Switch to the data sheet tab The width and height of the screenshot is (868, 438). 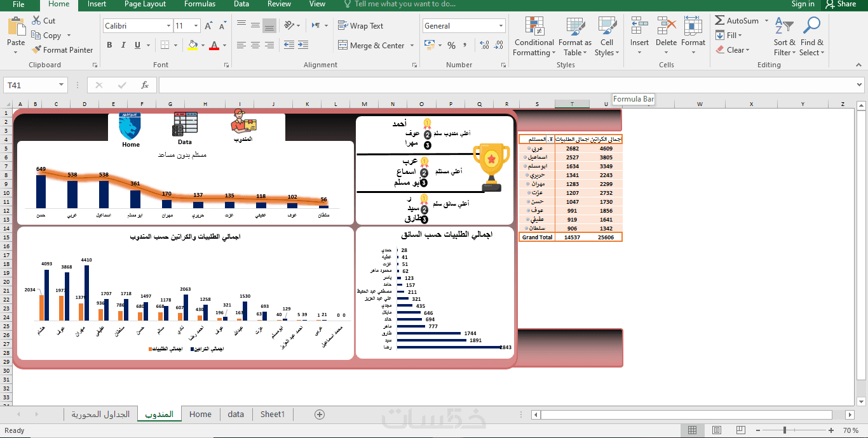coord(236,414)
